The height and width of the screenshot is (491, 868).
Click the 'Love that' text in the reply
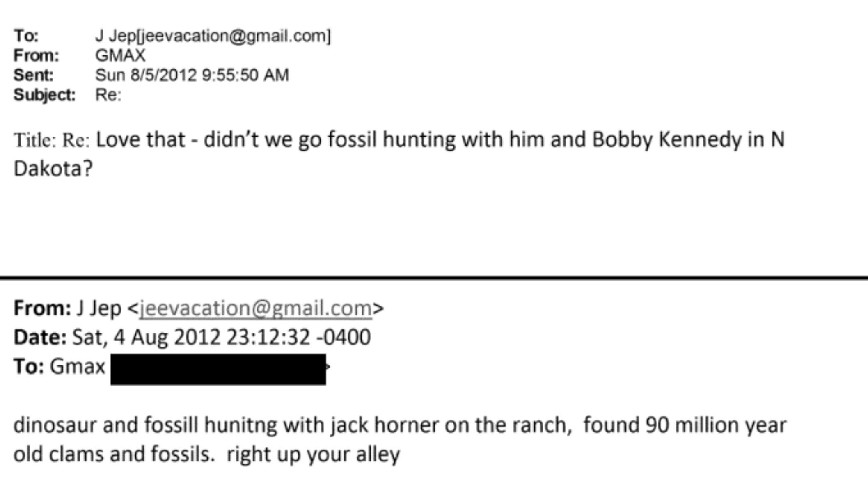click(140, 139)
